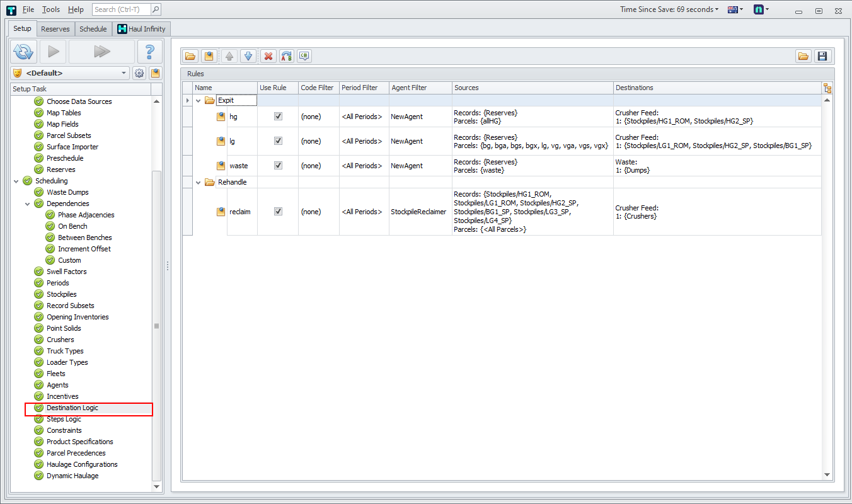Toggle Use Rule checkbox for waste rule
The image size is (852, 504).
[x=278, y=166]
